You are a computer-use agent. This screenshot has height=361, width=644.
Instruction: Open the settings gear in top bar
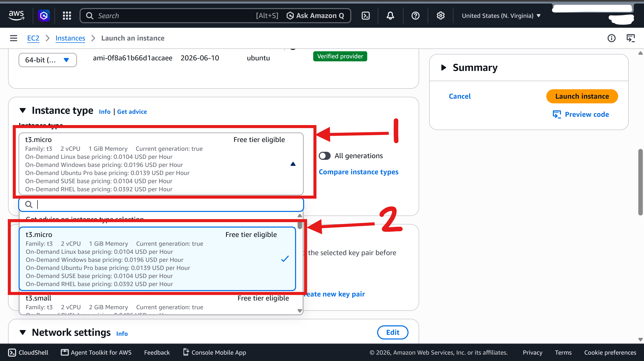click(x=441, y=15)
